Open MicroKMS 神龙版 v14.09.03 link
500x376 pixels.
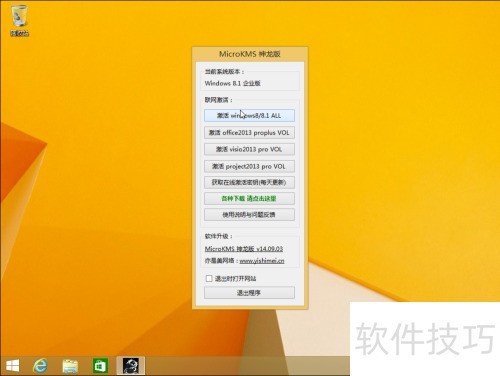(244, 249)
